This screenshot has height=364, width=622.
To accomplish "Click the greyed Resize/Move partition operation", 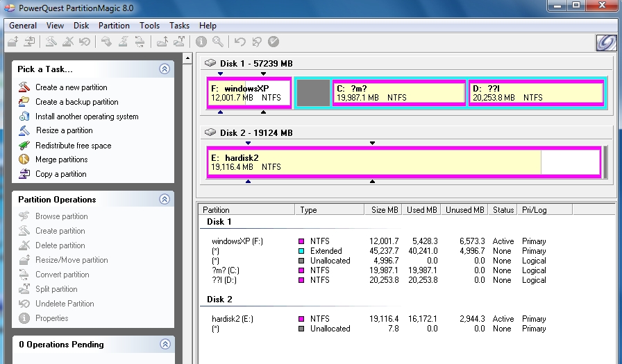I will (x=72, y=260).
